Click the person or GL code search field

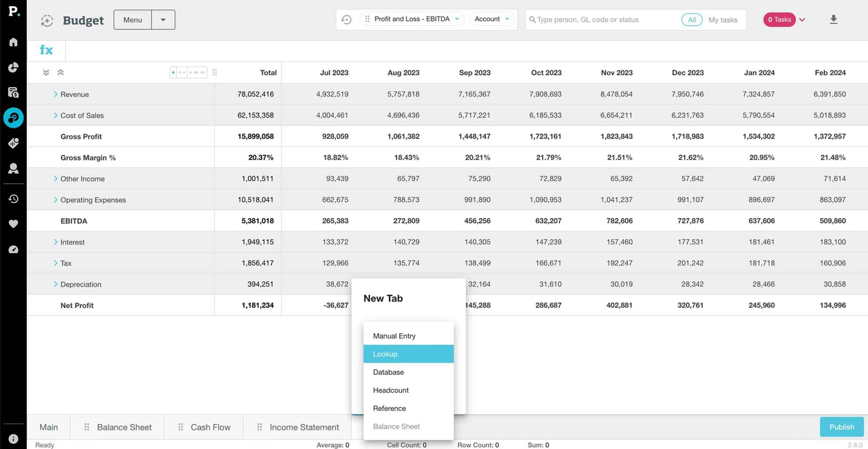605,20
